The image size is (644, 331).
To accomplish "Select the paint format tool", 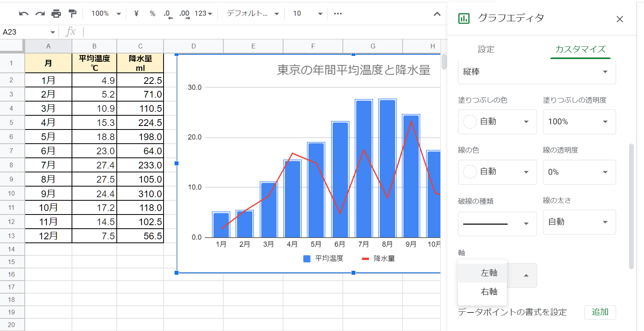I will click(x=72, y=14).
